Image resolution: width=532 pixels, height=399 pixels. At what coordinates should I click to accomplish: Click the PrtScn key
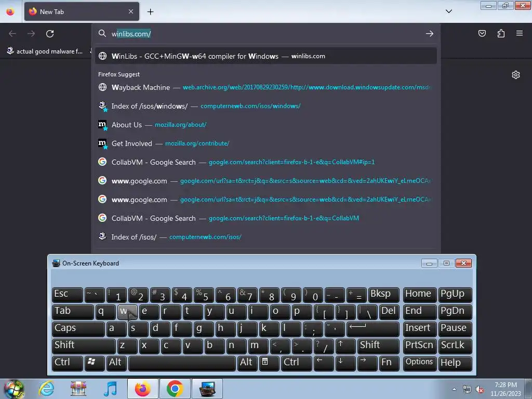click(420, 345)
